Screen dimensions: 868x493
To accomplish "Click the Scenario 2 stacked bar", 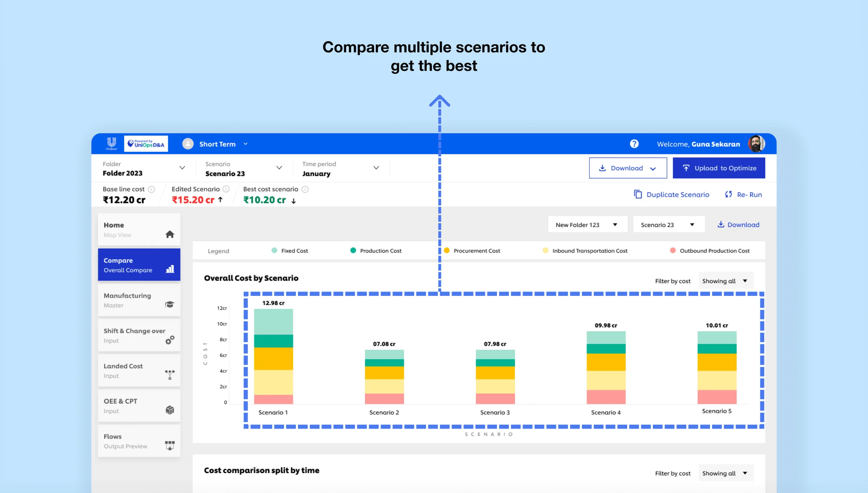I will 384,377.
